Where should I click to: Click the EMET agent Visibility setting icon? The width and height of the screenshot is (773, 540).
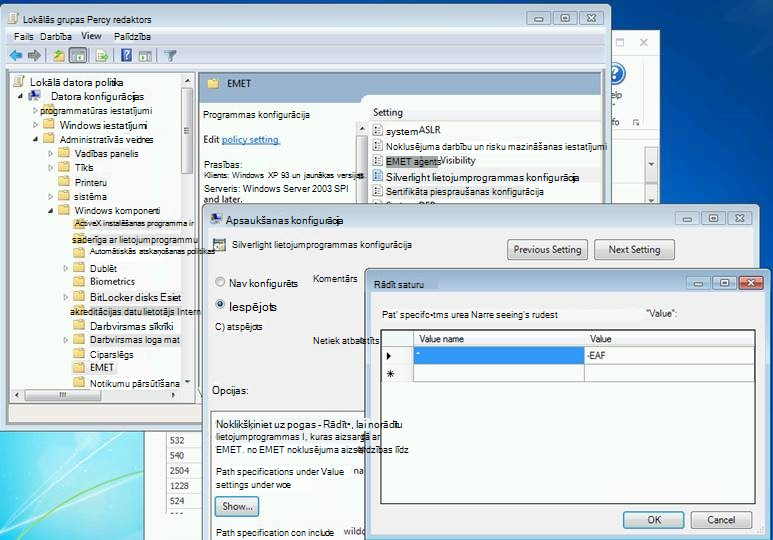click(x=378, y=160)
